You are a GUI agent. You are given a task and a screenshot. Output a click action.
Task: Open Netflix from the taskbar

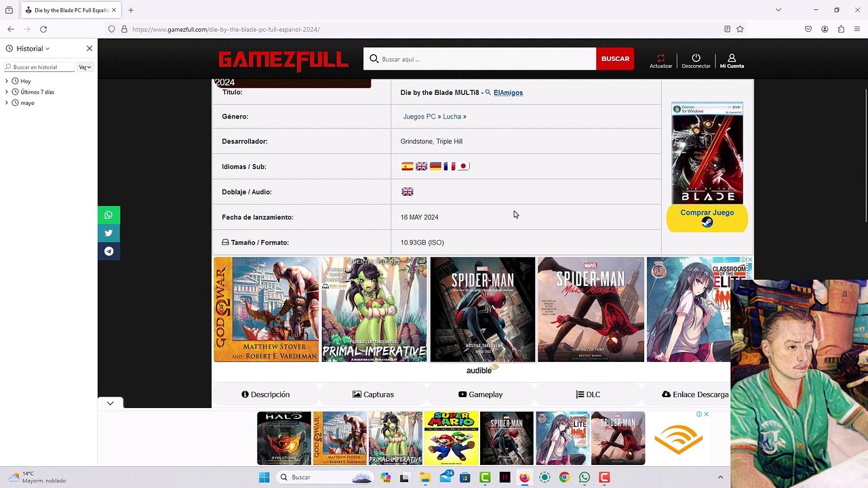pyautogui.click(x=505, y=477)
